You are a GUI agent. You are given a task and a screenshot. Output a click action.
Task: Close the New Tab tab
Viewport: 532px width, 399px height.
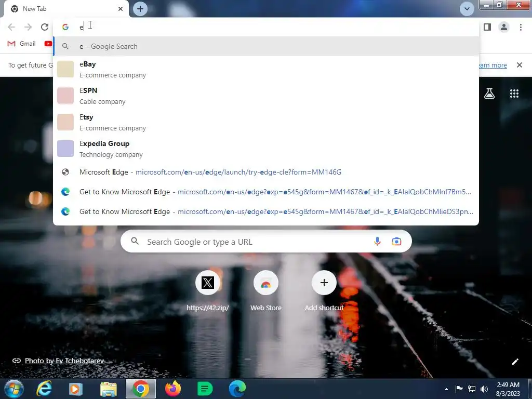(121, 9)
